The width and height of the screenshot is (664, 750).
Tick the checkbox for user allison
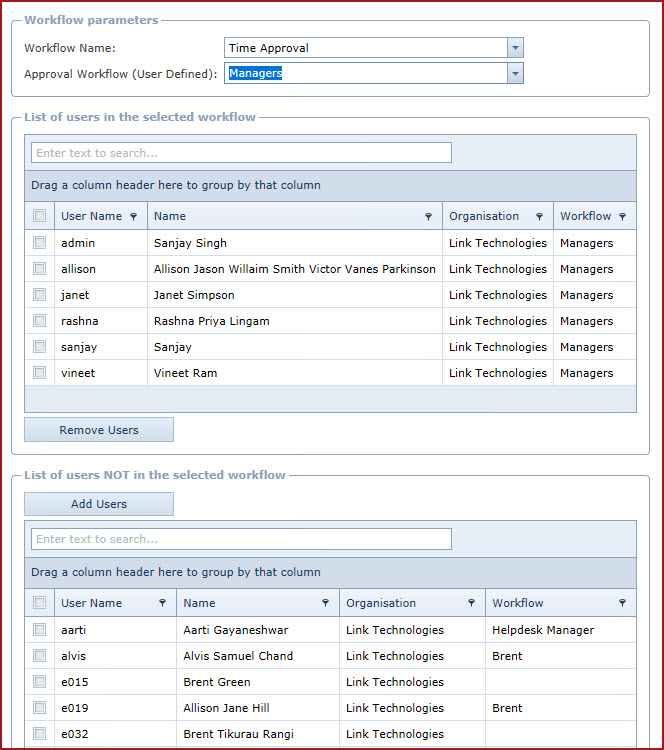40,268
